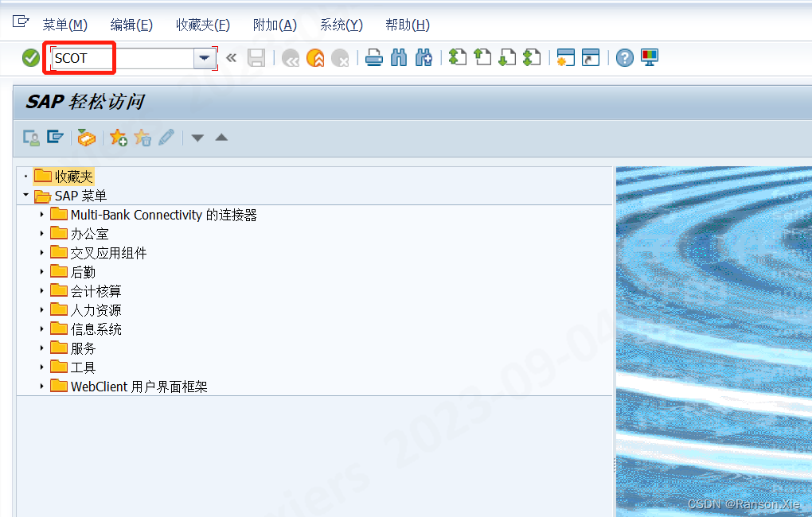Go to Next Page icon

pos(507,57)
